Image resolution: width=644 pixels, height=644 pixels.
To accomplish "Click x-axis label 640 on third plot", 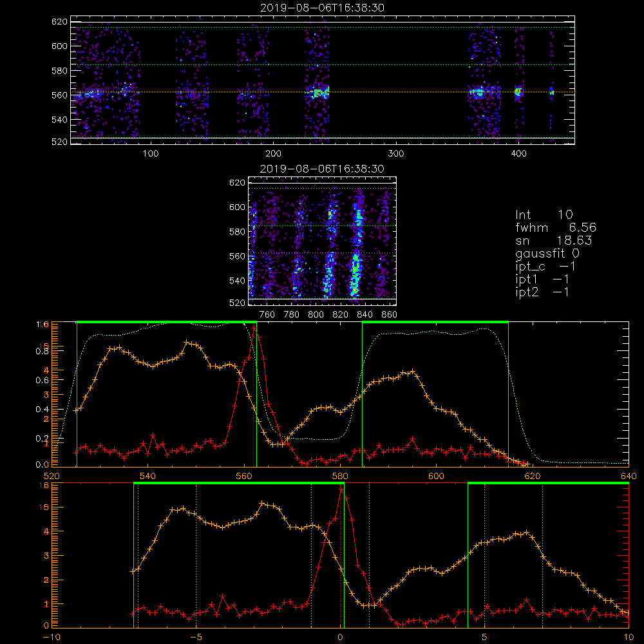I will 629,476.
